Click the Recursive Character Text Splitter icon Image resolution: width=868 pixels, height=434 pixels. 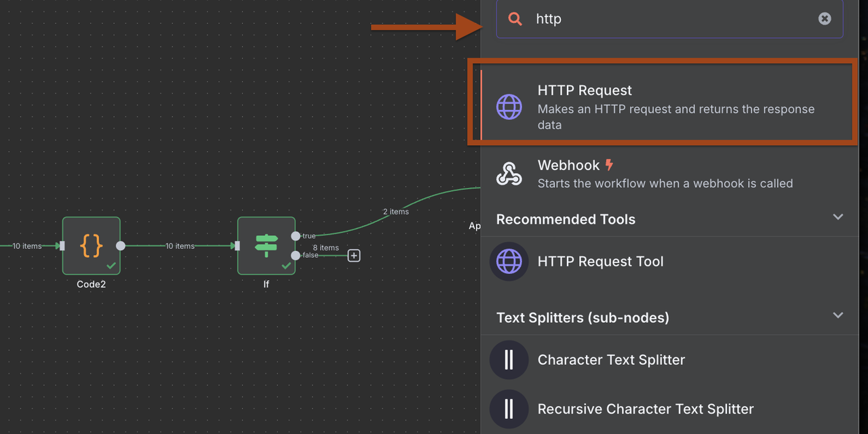point(509,409)
